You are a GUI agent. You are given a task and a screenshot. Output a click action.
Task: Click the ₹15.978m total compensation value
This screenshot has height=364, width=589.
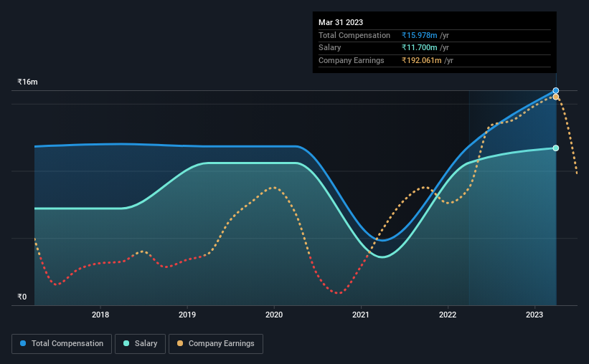419,35
